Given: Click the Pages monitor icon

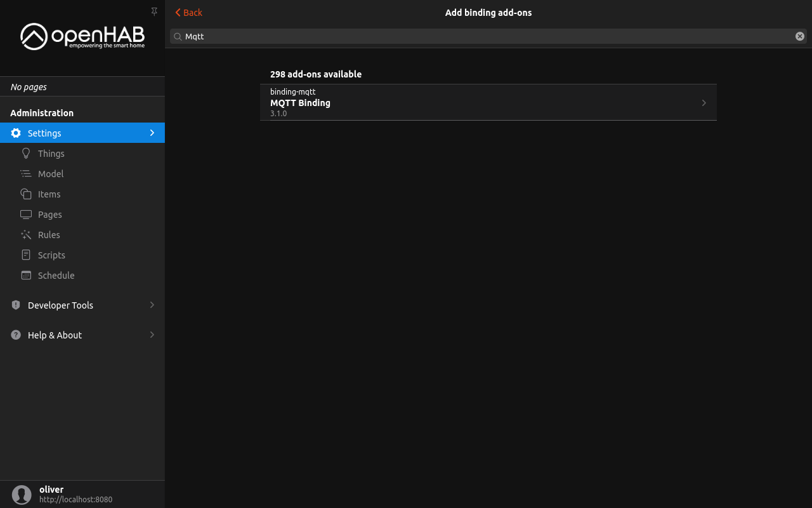Looking at the screenshot, I should tap(26, 215).
